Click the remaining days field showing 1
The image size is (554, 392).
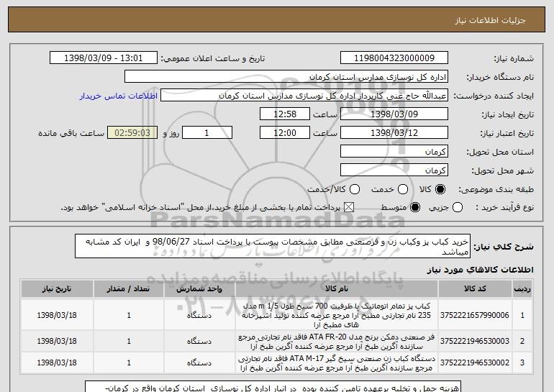(x=207, y=133)
